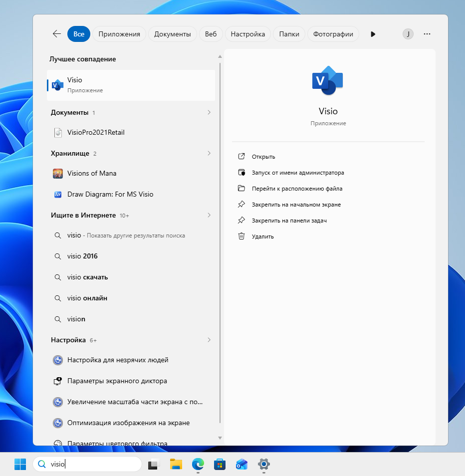Search web for visio скачать
This screenshot has height=476, width=465.
[131, 277]
